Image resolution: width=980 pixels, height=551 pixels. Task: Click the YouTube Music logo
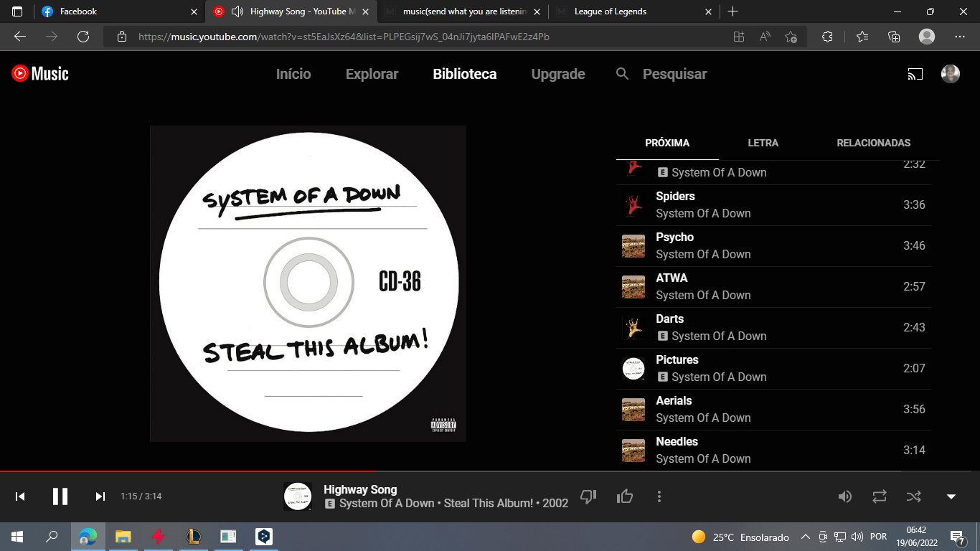[x=40, y=73]
